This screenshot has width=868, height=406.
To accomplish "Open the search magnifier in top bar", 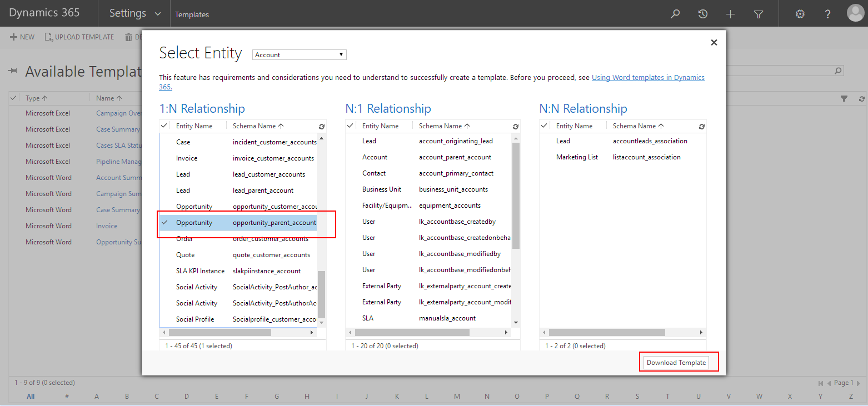I will tap(675, 14).
